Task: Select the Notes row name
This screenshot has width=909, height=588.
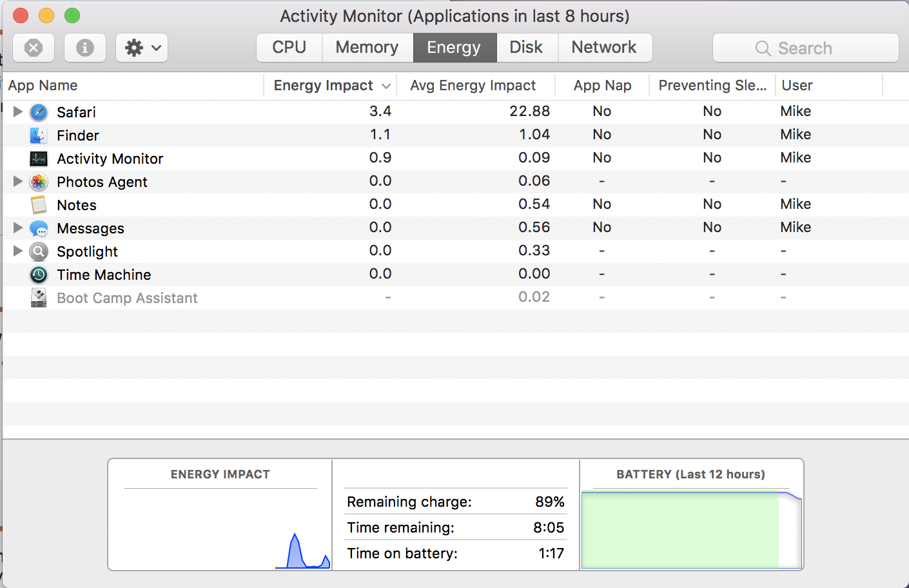Action: coord(77,205)
